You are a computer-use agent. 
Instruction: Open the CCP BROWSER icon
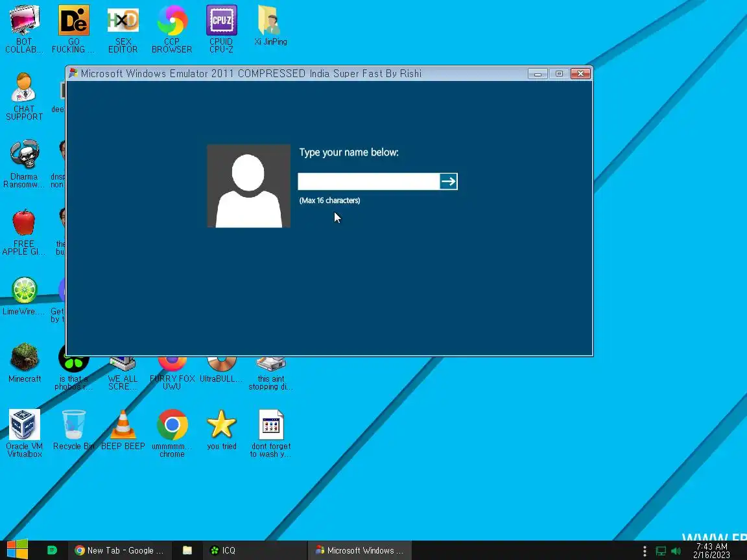pyautogui.click(x=172, y=29)
